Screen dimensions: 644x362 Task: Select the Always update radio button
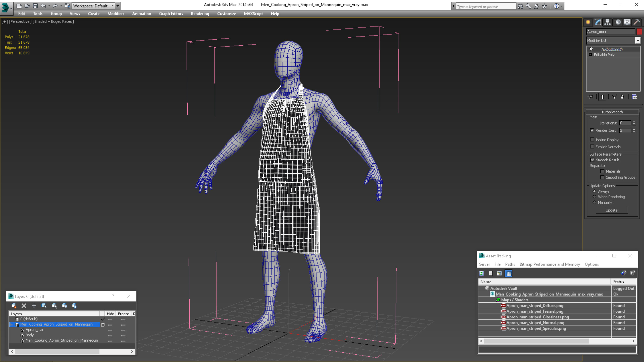click(594, 191)
